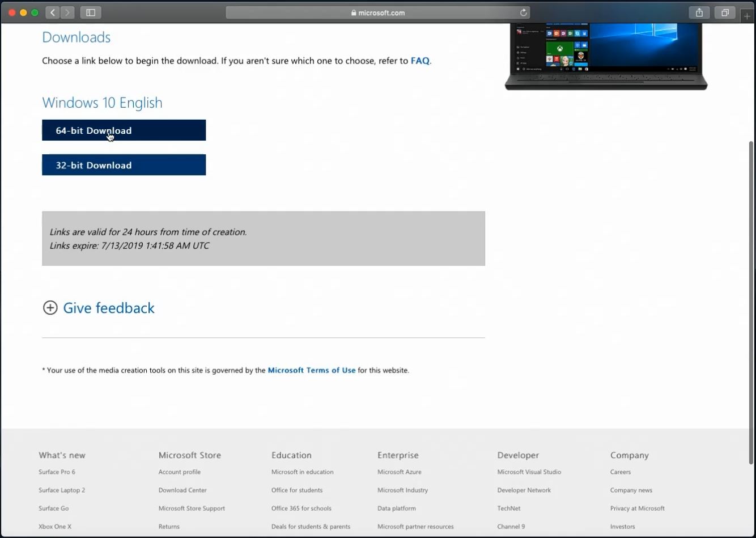Open a new tab with the plus button

[747, 16]
